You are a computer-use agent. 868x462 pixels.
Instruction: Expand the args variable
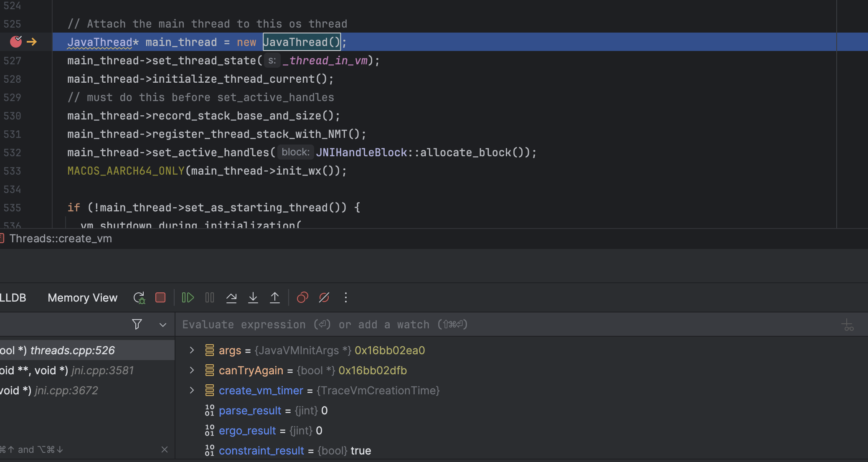(192, 350)
